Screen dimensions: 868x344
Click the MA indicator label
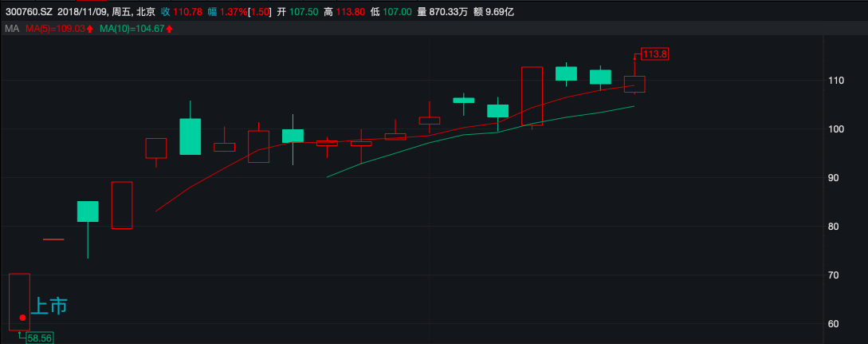(x=12, y=29)
